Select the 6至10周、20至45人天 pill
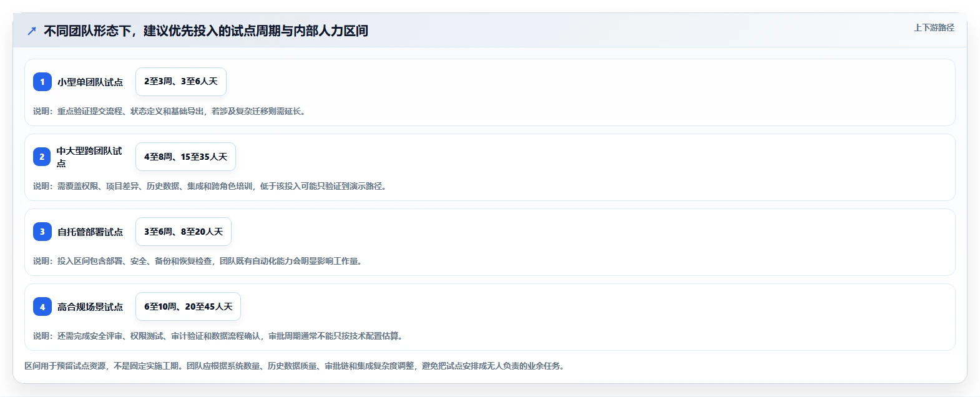Image resolution: width=980 pixels, height=397 pixels. pyautogui.click(x=188, y=306)
